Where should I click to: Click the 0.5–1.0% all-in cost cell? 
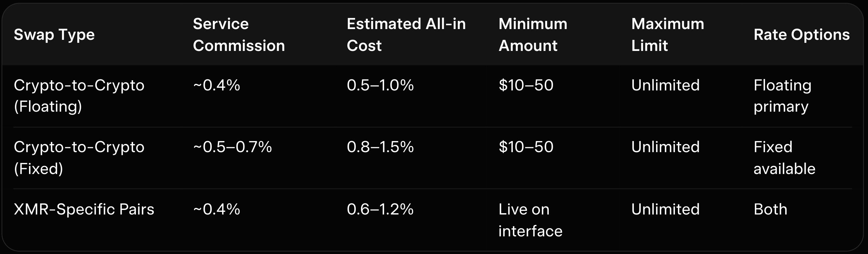(x=380, y=85)
